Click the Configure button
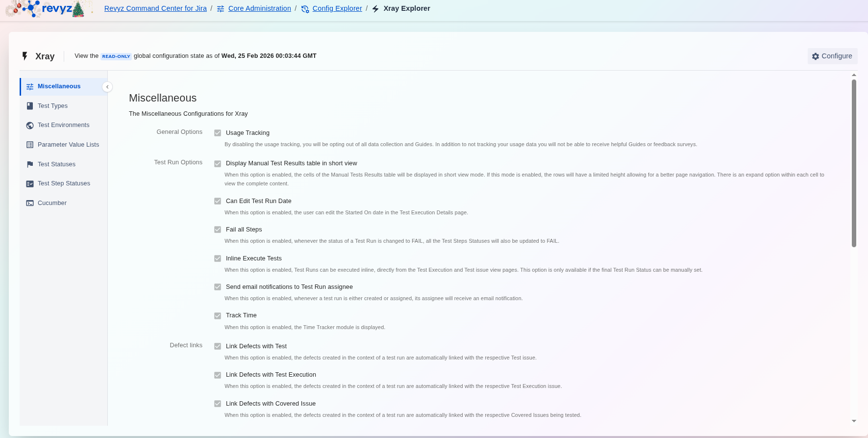Image resolution: width=868 pixels, height=438 pixels. pos(832,56)
